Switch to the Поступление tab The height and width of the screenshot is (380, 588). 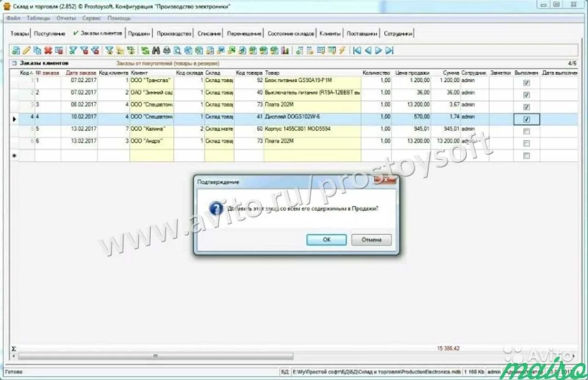(50, 34)
